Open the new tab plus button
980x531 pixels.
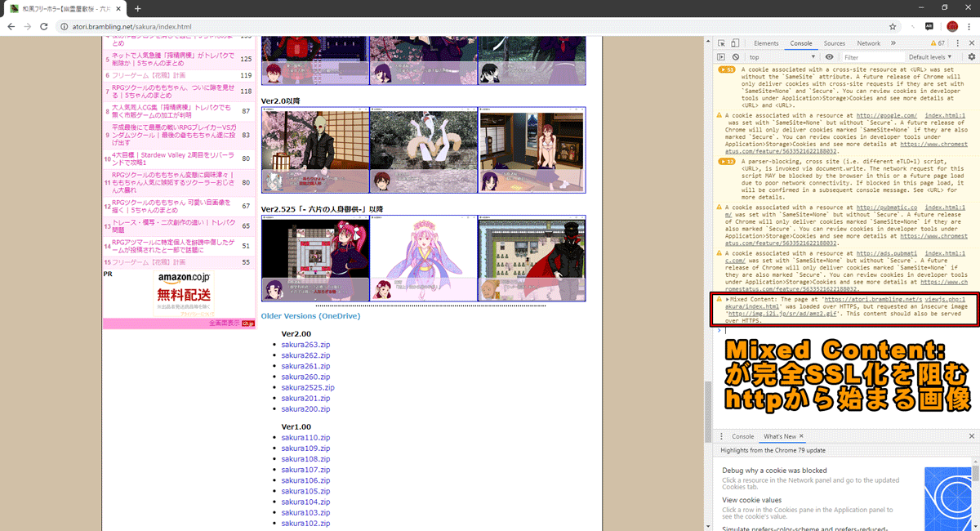point(138,8)
